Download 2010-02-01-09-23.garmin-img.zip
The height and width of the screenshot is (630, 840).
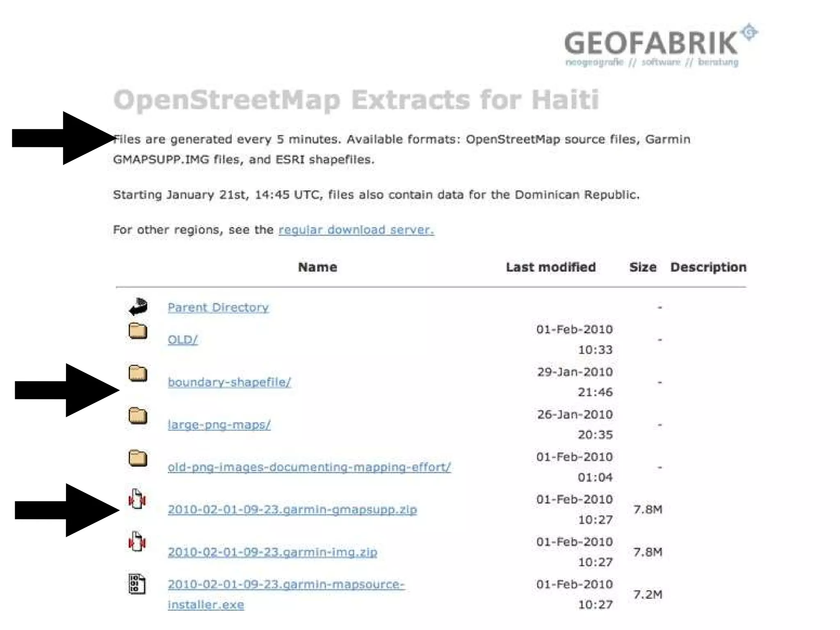tap(272, 552)
